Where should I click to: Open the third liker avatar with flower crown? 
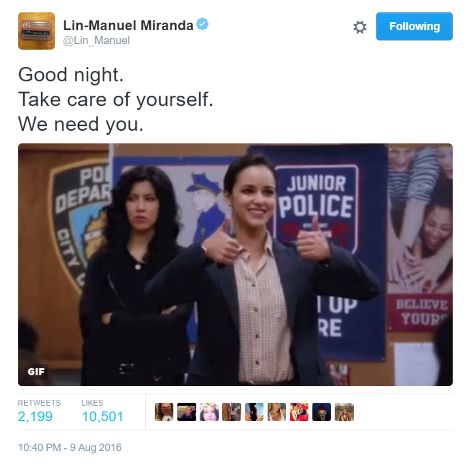point(209,412)
